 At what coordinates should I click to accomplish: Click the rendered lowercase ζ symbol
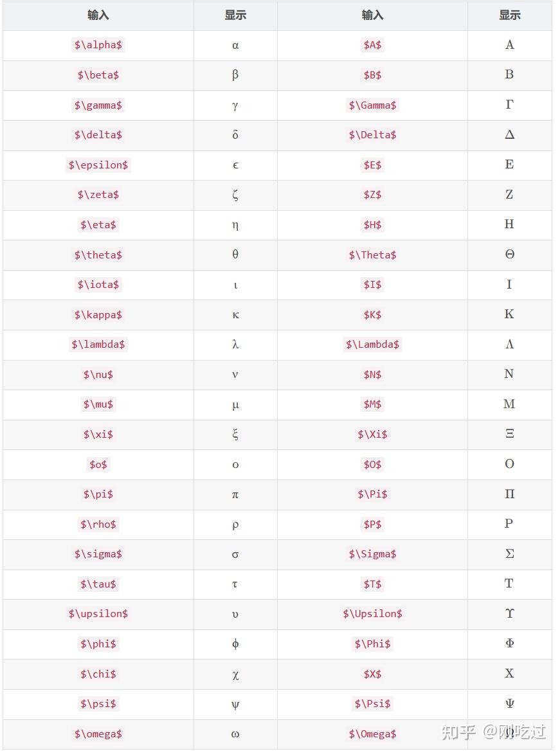point(235,195)
